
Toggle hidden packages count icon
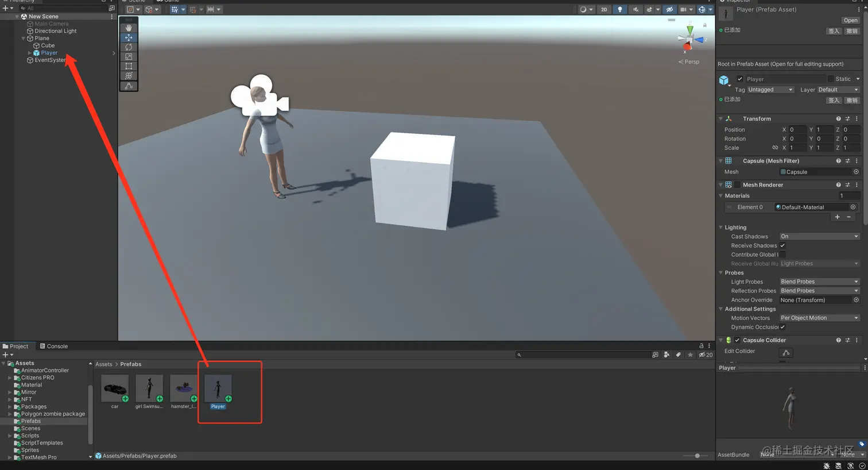pos(706,355)
